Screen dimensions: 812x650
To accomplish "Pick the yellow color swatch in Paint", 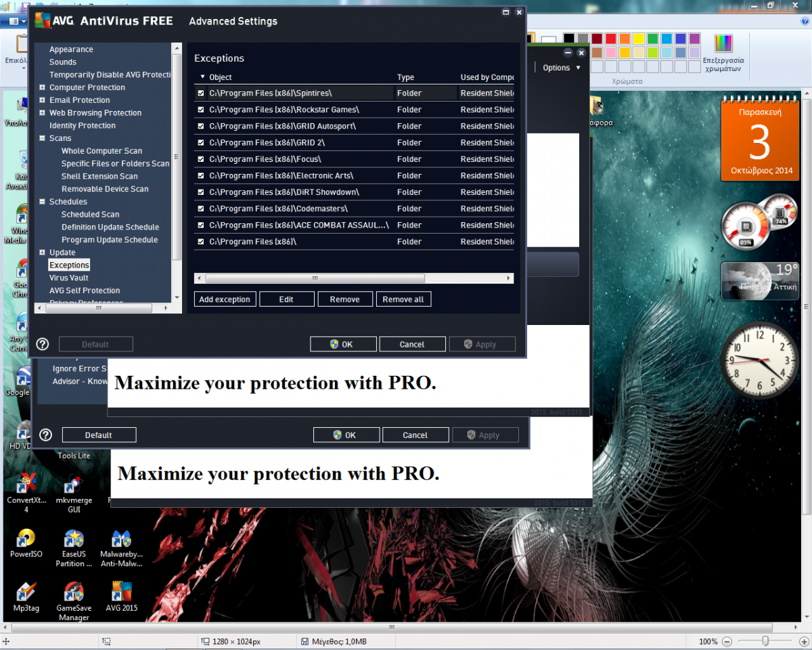I will click(638, 39).
